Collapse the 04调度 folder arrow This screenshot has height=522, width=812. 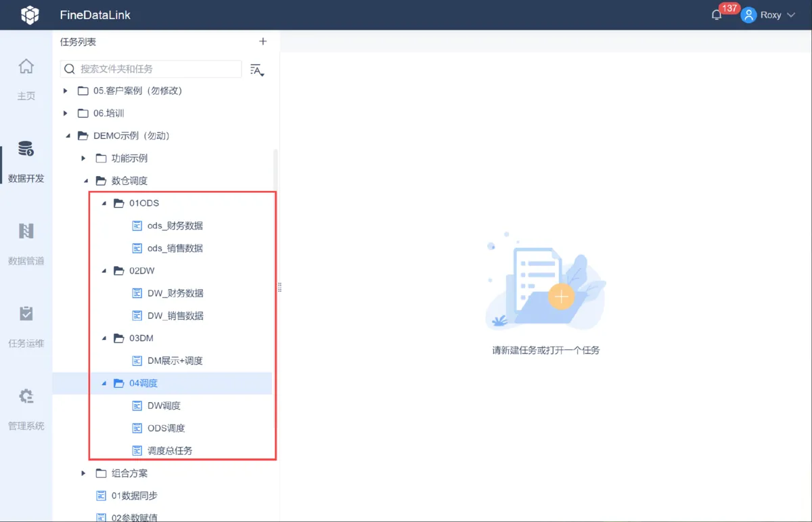pyautogui.click(x=104, y=383)
